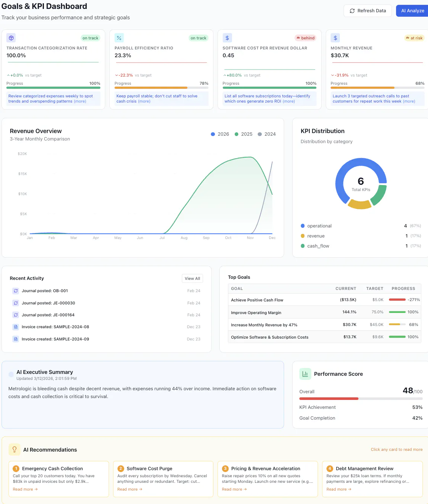Viewport: 428px width, 504px height.
Task: Click the AI Recommendations lightbulb icon
Action: [x=15, y=450]
